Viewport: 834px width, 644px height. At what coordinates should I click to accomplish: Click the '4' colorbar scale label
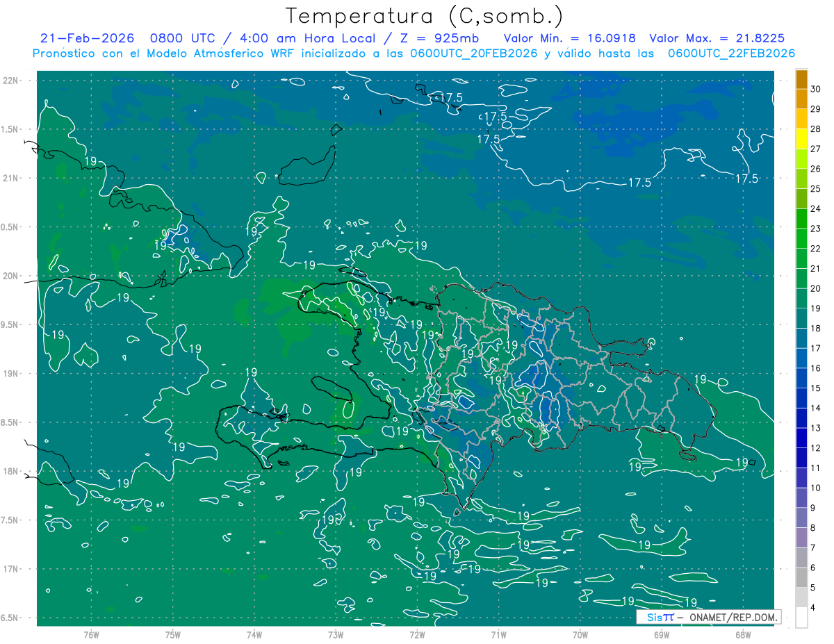pyautogui.click(x=813, y=607)
